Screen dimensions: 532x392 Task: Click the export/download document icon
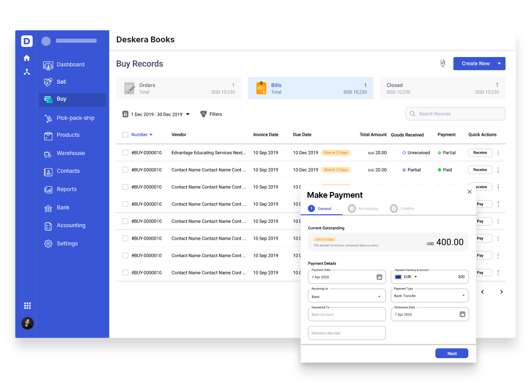[443, 63]
